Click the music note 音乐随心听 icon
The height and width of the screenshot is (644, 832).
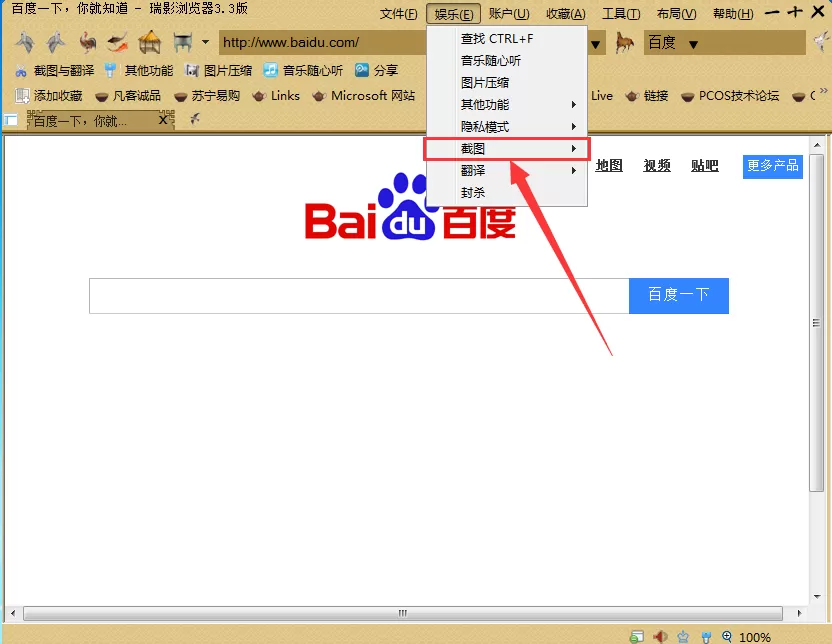271,70
